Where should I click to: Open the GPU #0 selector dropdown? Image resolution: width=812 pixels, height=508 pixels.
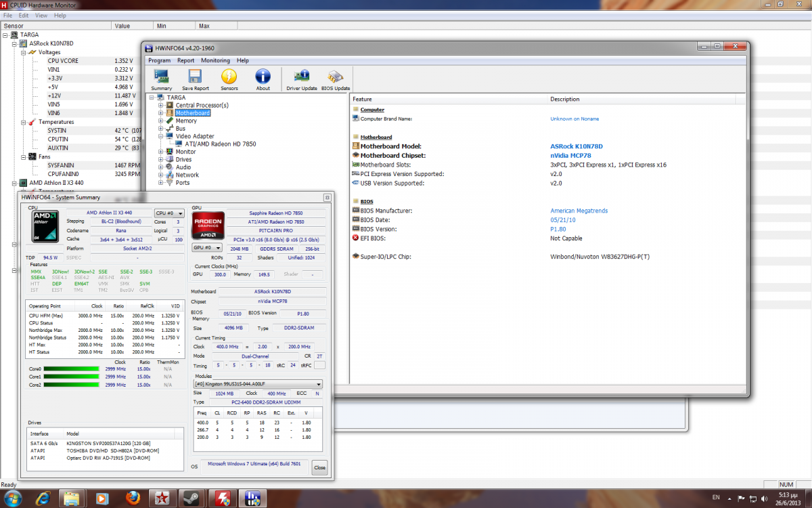point(208,247)
